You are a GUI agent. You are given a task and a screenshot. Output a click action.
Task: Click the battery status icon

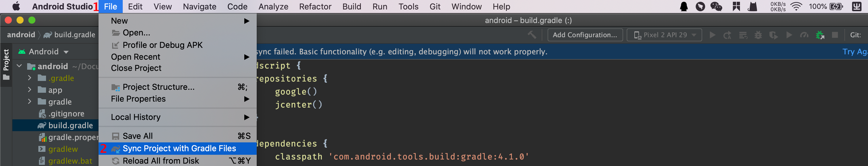[x=836, y=6]
